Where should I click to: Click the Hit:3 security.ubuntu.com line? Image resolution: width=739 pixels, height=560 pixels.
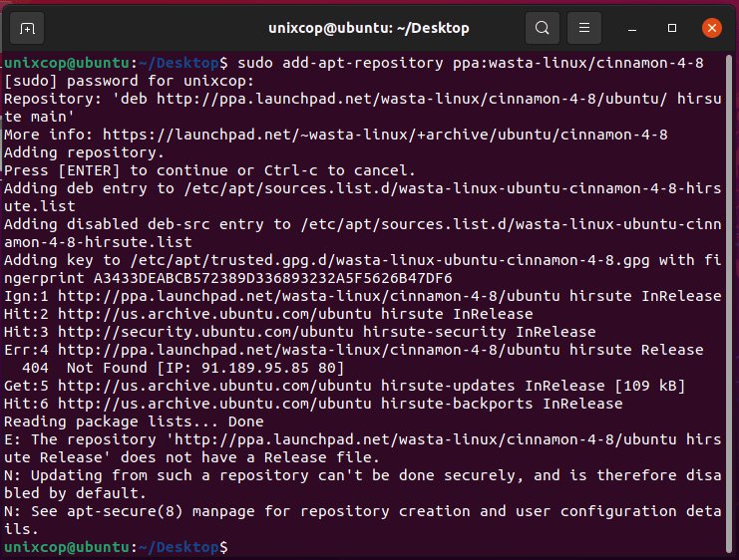[300, 332]
